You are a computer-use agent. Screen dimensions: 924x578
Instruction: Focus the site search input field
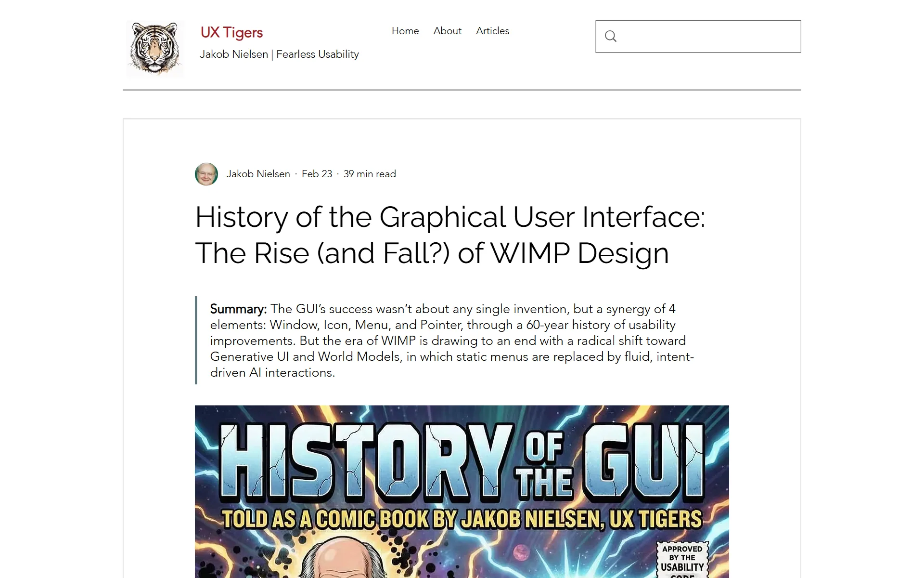(x=698, y=37)
